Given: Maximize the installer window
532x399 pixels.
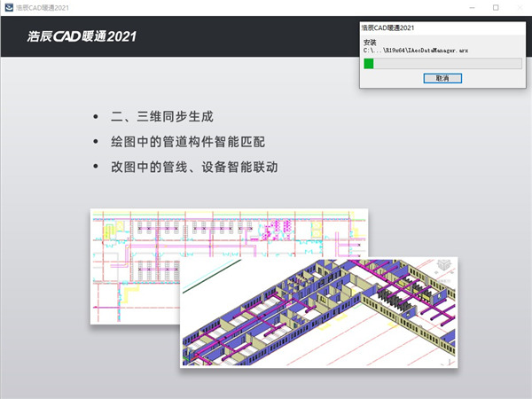Looking at the screenshot, I should pyautogui.click(x=496, y=7).
